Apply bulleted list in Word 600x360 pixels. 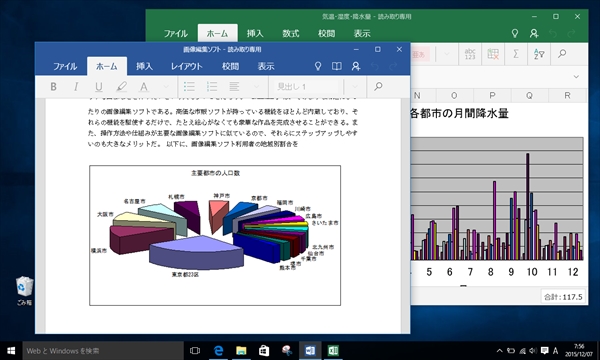click(189, 86)
